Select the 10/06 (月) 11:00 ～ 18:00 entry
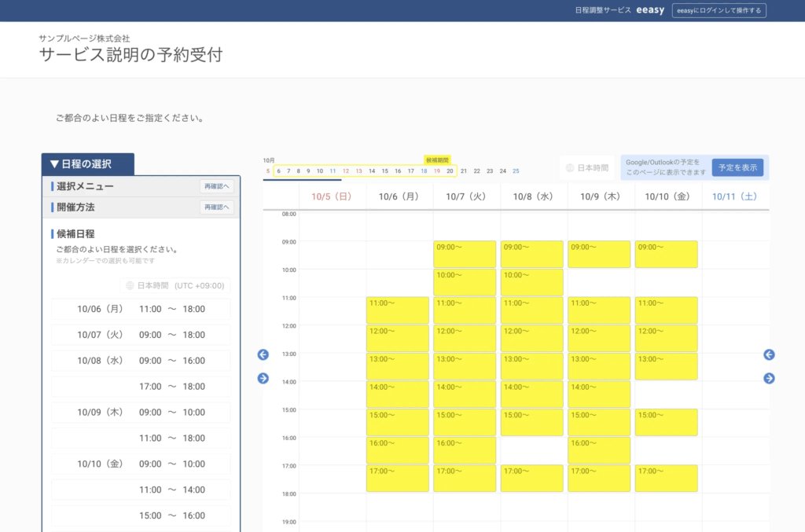Image resolution: width=805 pixels, height=532 pixels. pyautogui.click(x=141, y=309)
